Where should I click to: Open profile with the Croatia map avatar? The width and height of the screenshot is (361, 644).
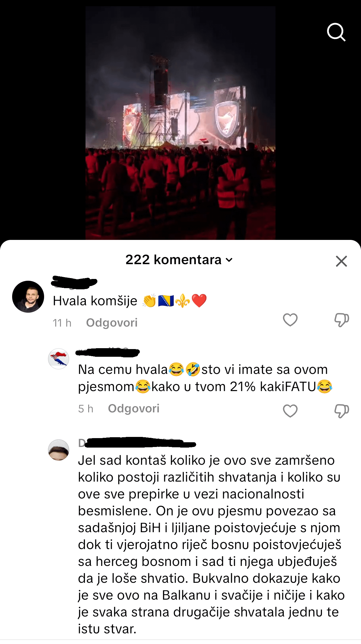click(x=59, y=359)
